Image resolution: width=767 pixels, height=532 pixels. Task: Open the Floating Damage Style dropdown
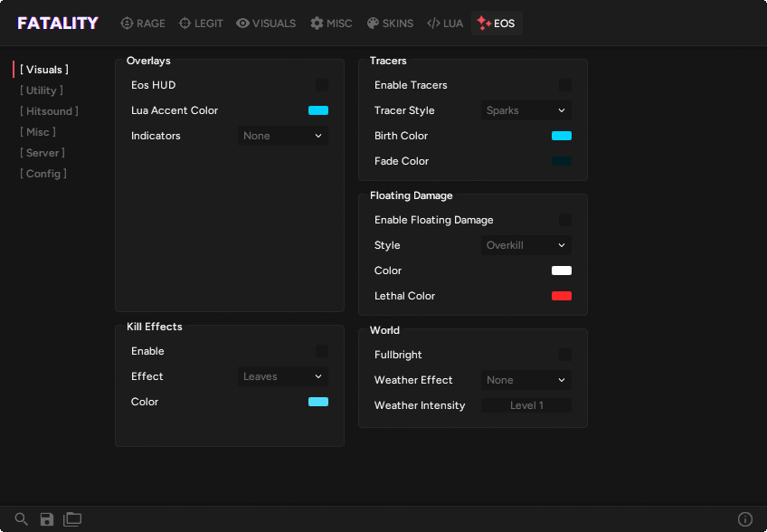(x=526, y=245)
